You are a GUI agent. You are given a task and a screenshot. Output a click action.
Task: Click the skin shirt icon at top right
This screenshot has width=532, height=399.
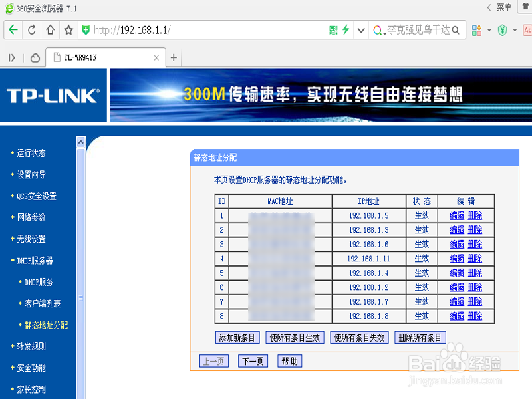(x=525, y=6)
